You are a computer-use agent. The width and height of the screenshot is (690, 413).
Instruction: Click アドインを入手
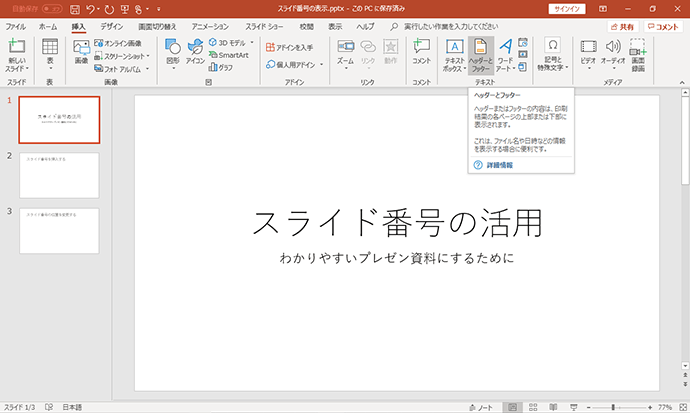290,47
